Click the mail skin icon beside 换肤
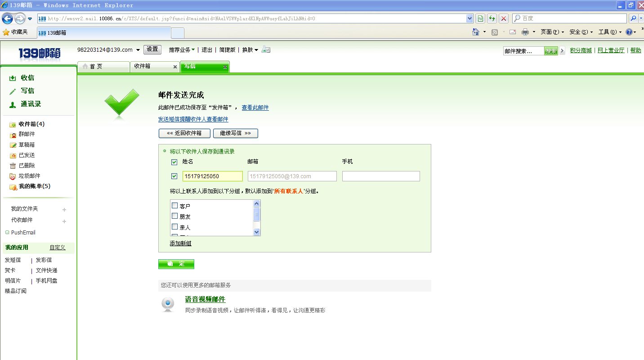This screenshot has height=360, width=644. coord(266,49)
